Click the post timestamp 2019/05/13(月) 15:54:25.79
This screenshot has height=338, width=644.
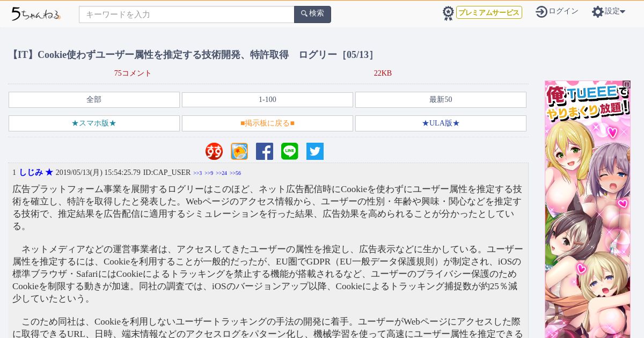98,173
